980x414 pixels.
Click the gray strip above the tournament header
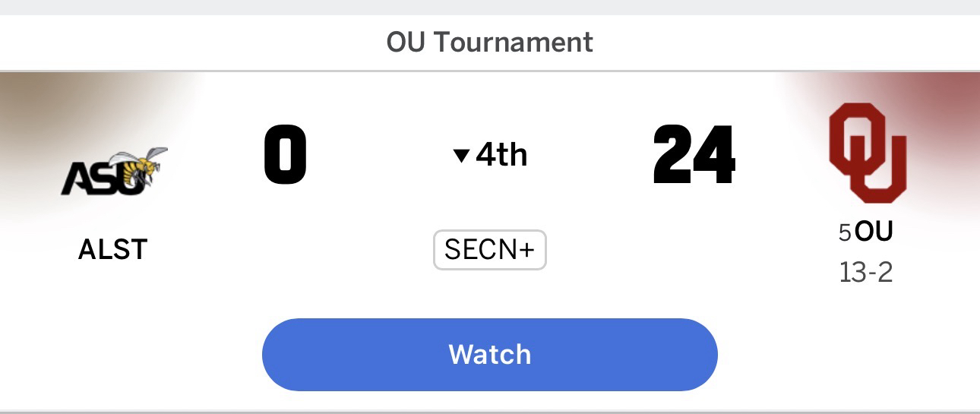click(x=490, y=7)
